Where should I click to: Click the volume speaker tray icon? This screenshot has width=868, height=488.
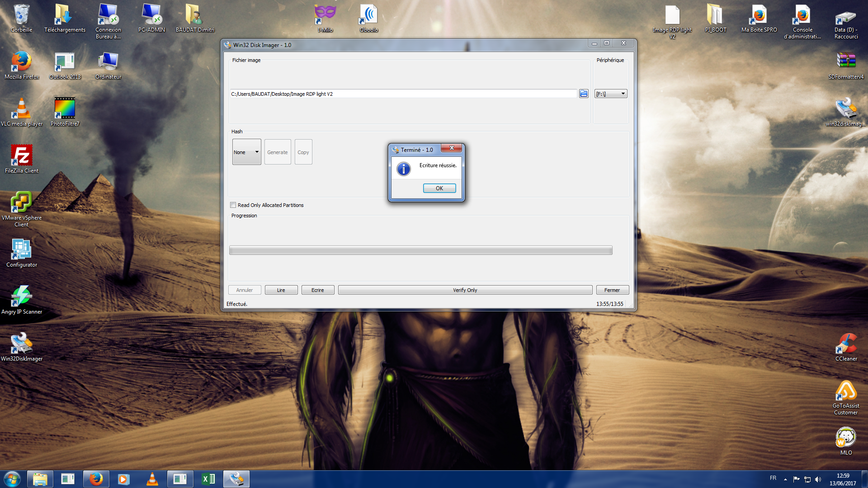(818, 479)
